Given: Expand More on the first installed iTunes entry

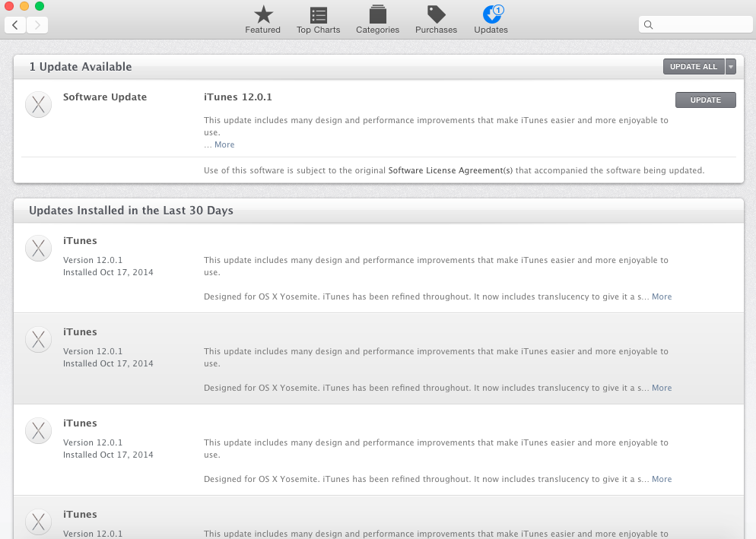Looking at the screenshot, I should click(662, 296).
